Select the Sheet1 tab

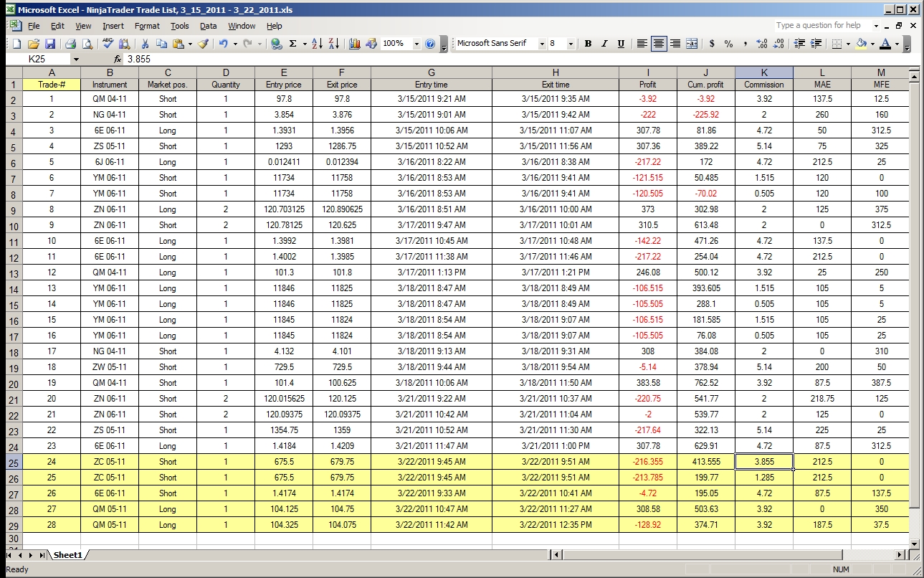click(x=67, y=555)
